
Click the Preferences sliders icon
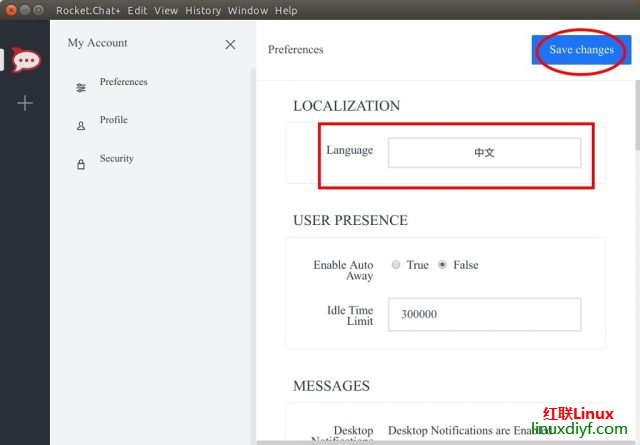pos(81,88)
